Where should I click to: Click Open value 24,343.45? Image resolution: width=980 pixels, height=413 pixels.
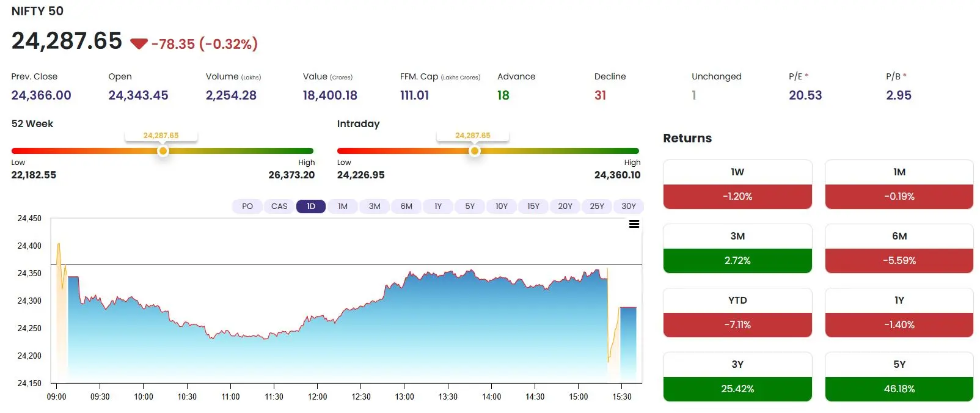[x=138, y=95]
